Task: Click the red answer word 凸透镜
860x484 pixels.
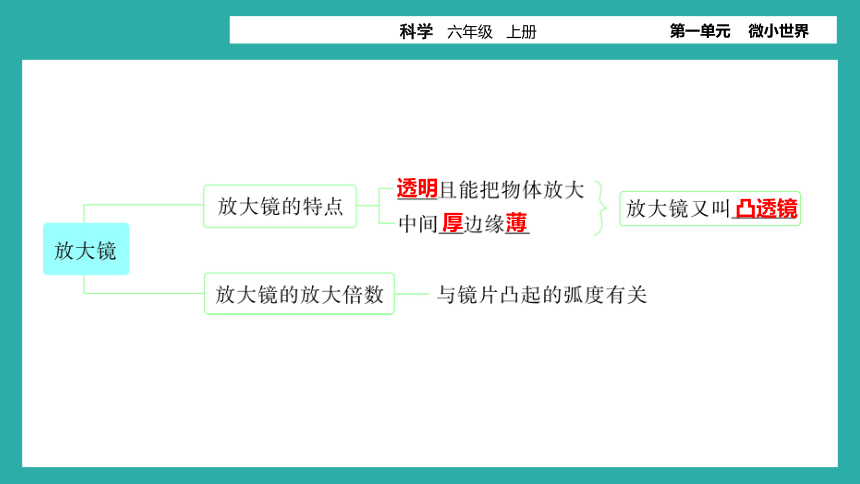Action: coord(766,209)
